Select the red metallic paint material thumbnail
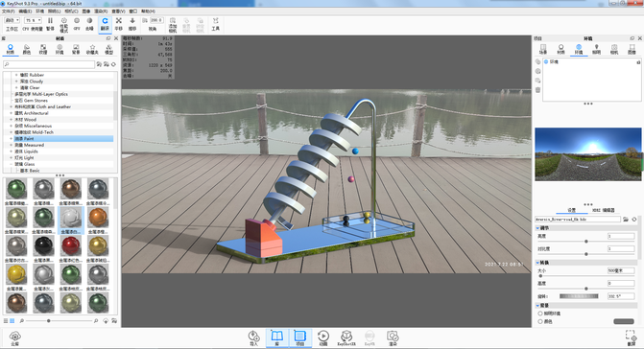This screenshot has width=644, height=349. (x=71, y=245)
